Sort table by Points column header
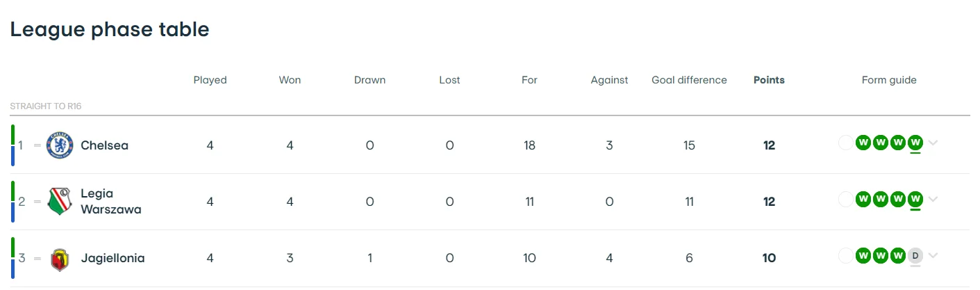This screenshot has width=980, height=290. (x=769, y=80)
